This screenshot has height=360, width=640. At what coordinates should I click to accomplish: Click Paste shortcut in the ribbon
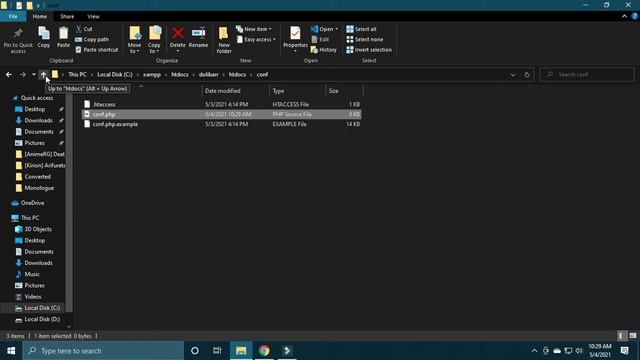[97, 50]
